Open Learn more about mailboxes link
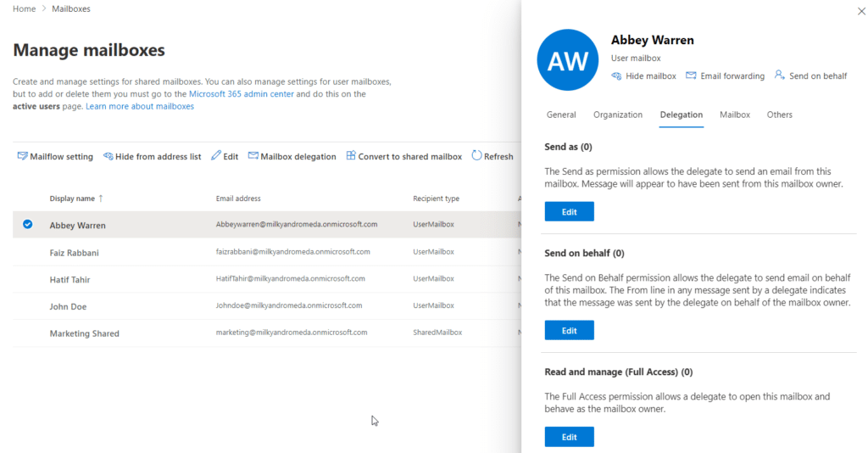Viewport: 868px width, 453px height. pos(140,106)
